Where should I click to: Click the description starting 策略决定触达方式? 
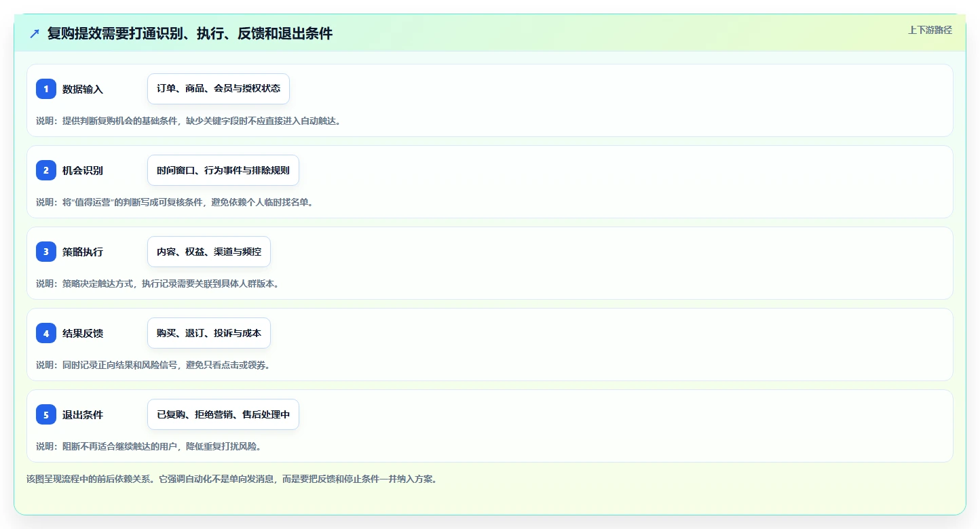point(157,283)
